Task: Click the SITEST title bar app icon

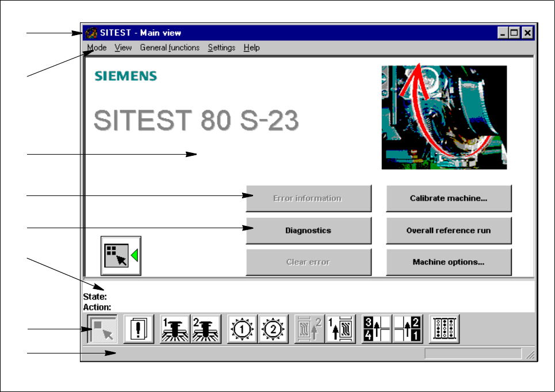Action: 91,33
